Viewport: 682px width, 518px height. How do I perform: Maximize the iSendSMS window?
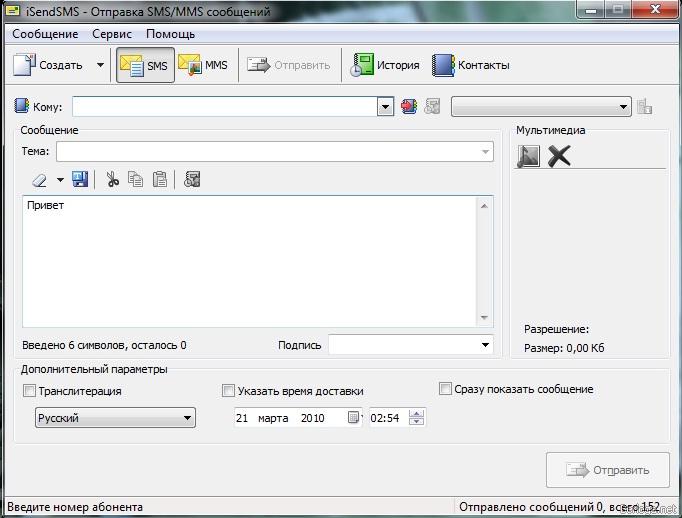tap(618, 10)
